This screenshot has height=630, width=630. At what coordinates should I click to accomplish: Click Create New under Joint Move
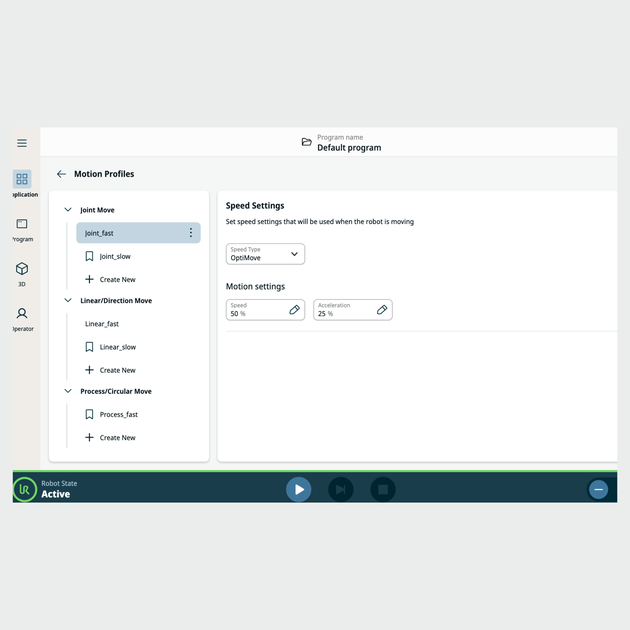click(x=117, y=280)
